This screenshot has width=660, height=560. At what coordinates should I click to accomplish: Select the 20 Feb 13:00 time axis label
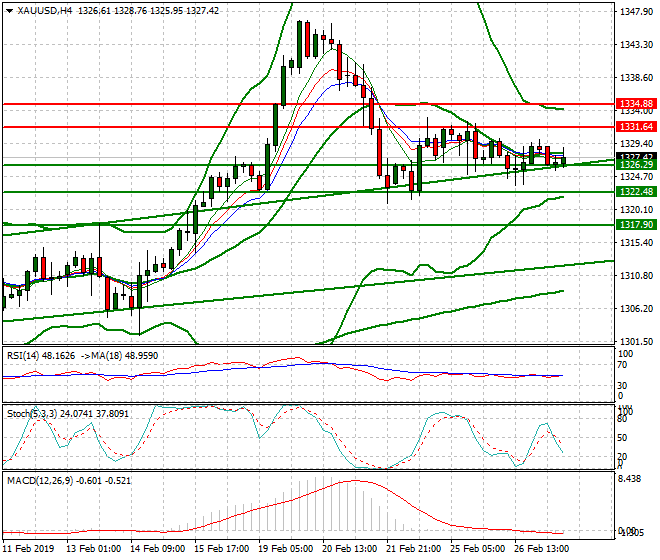pyautogui.click(x=349, y=549)
